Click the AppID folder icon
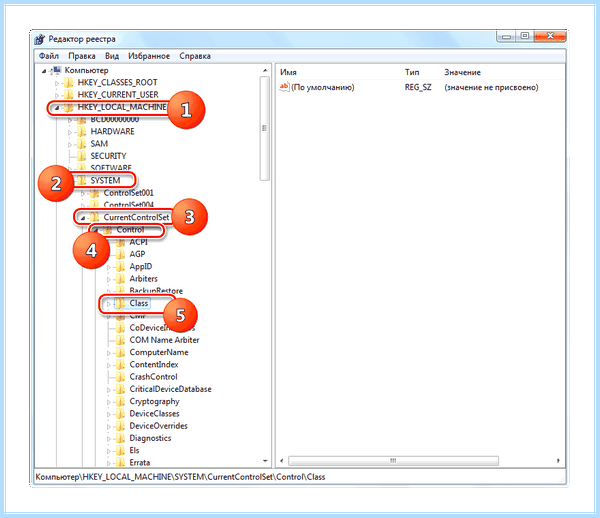This screenshot has height=518, width=600. click(x=121, y=266)
